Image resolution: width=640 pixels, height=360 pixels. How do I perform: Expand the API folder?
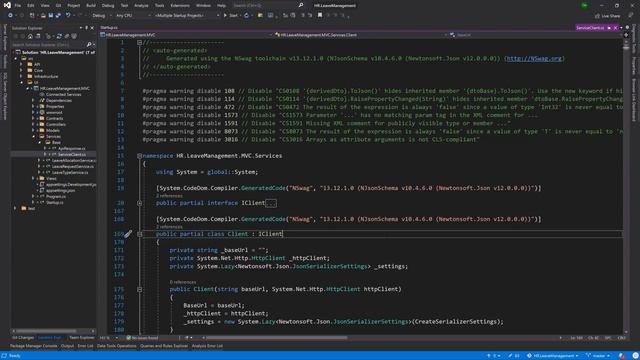[x=21, y=64]
